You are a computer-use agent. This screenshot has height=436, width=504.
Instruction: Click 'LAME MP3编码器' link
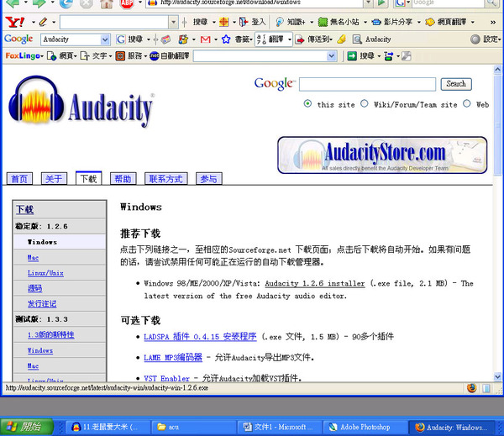pyautogui.click(x=173, y=358)
